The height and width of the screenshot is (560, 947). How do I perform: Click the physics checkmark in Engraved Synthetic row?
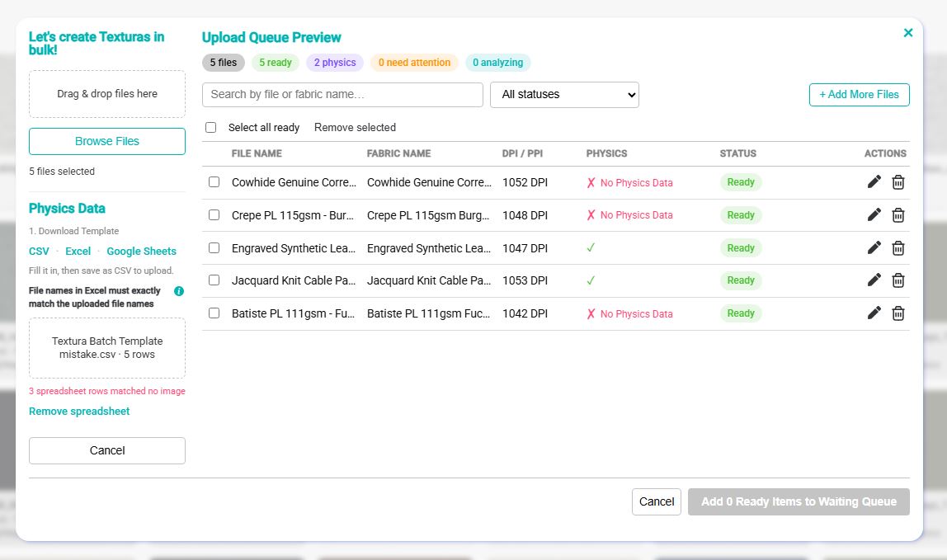pyautogui.click(x=591, y=247)
